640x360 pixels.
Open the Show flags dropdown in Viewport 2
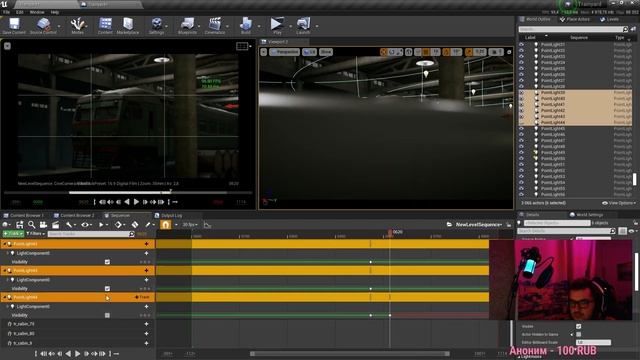click(326, 52)
